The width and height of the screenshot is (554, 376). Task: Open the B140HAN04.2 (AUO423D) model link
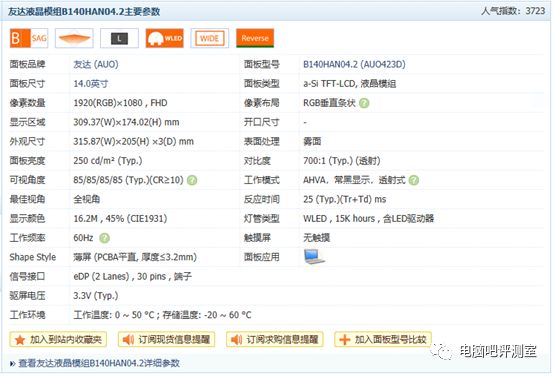(x=354, y=65)
